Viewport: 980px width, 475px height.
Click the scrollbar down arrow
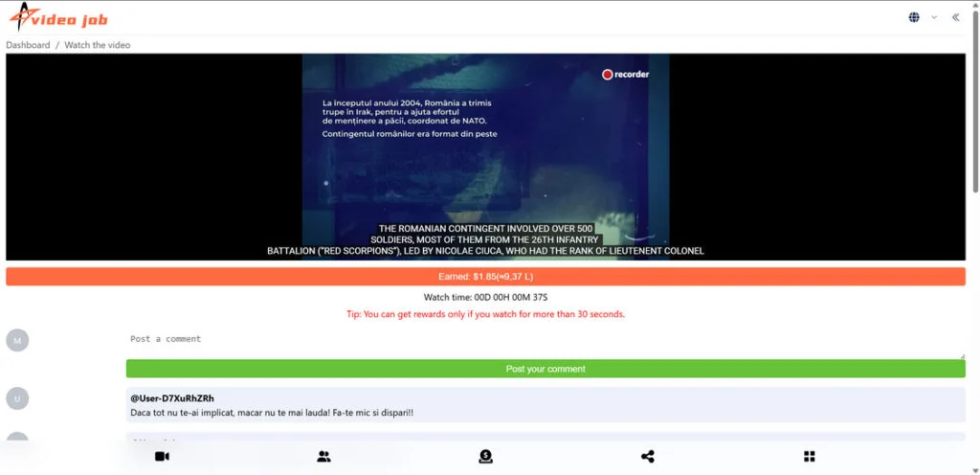pyautogui.click(x=975, y=470)
